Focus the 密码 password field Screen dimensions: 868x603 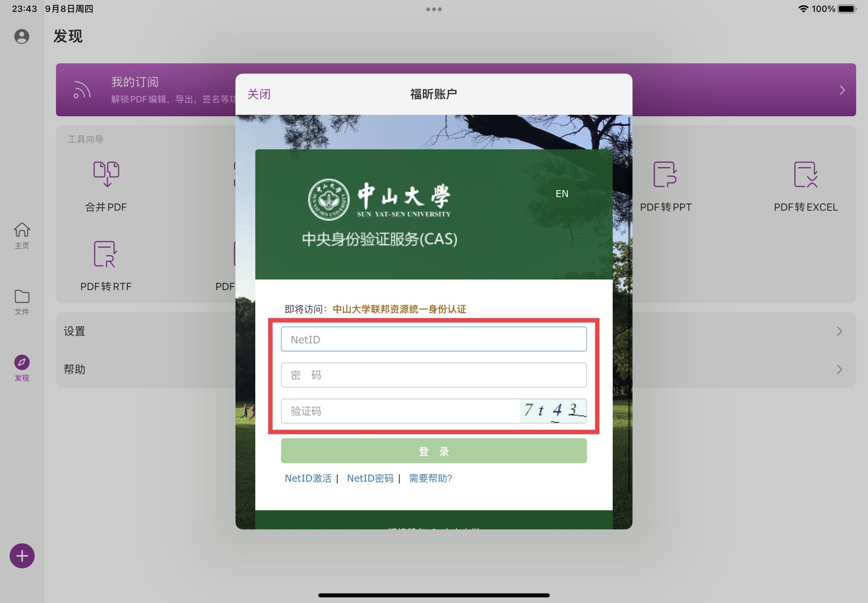[433, 375]
